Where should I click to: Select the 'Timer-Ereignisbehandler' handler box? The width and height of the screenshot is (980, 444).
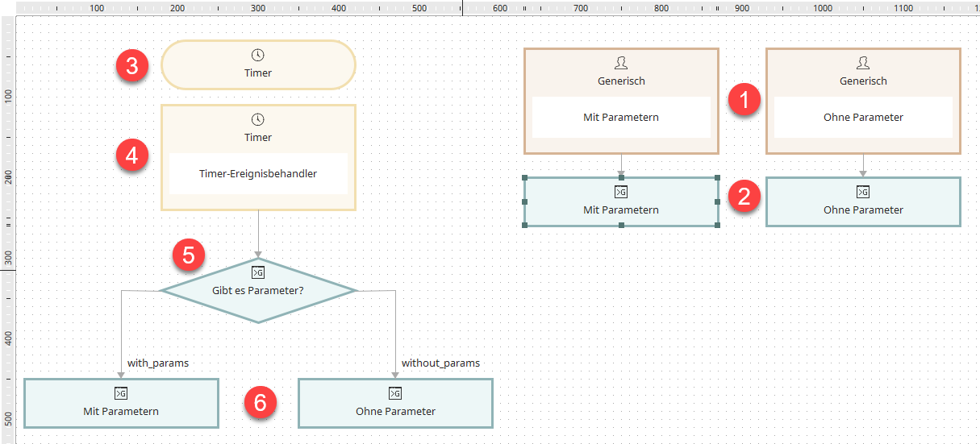[x=258, y=173]
